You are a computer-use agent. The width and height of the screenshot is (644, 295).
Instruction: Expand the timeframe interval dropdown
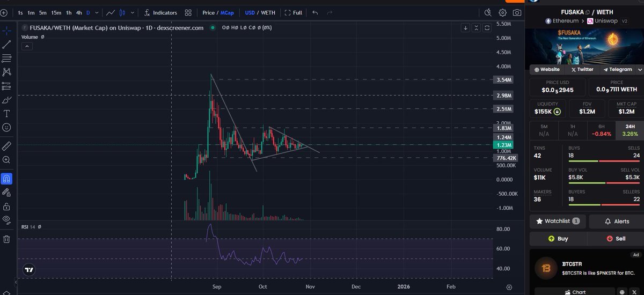(x=96, y=12)
